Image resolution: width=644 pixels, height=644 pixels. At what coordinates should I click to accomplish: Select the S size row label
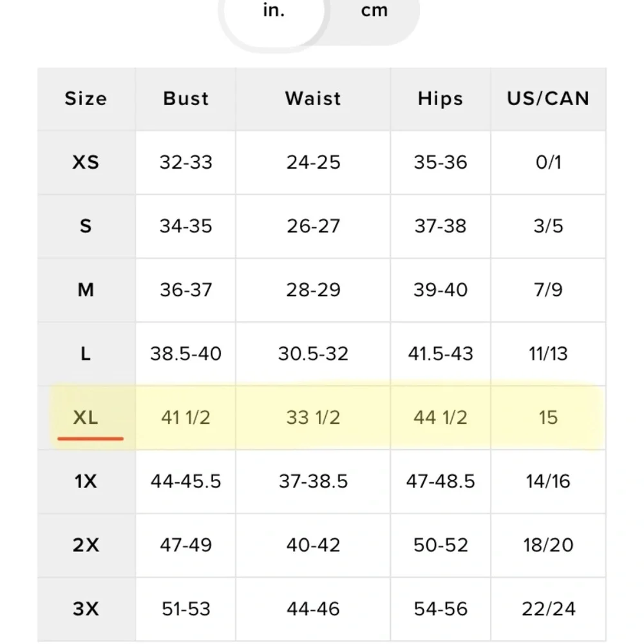86,226
